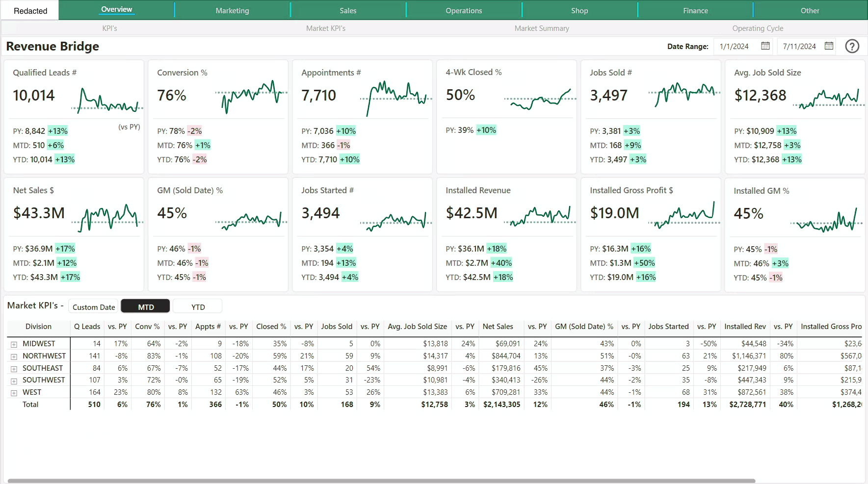Click the Avg. Job Sold Size column header

tap(417, 327)
